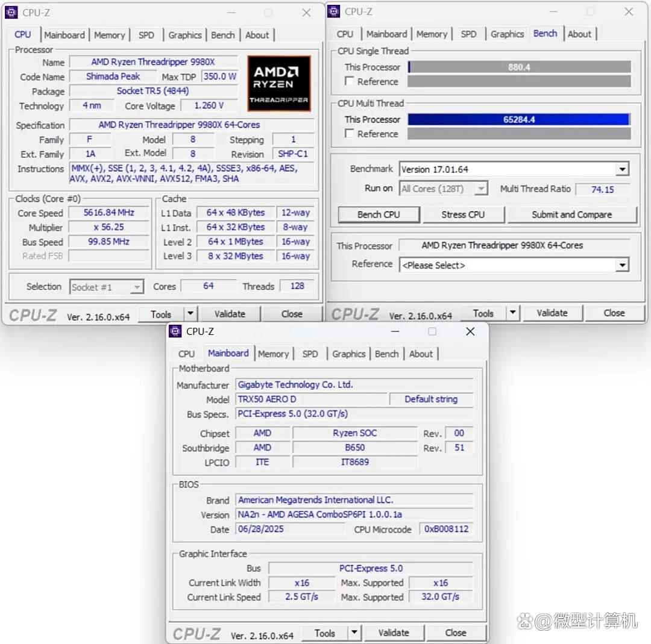Viewport: 651px width, 644px height.
Task: Click the CPU-Z title bar icon in the Bench window
Action: pyautogui.click(x=335, y=11)
